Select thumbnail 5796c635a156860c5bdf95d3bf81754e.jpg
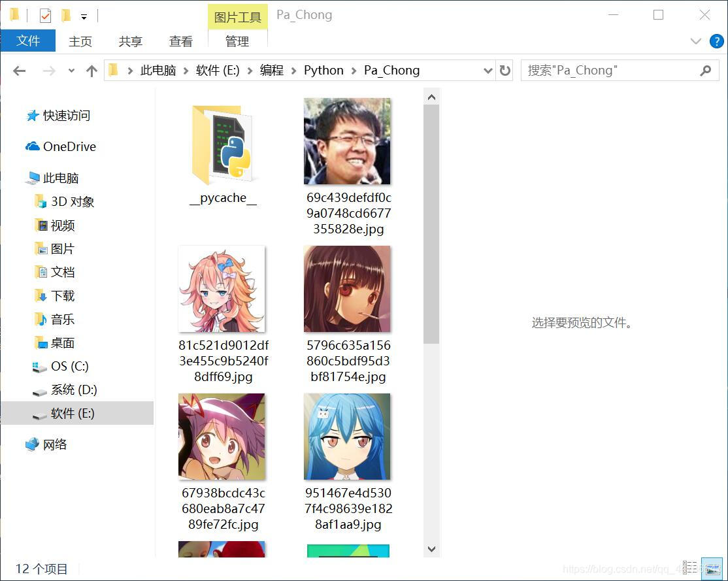 point(347,289)
